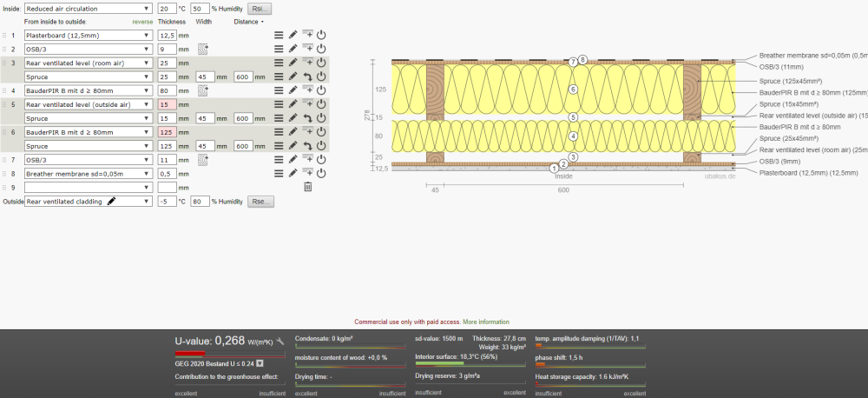This screenshot has width=868, height=398.
Task: Toggle power icon for 25 mm Spruce row
Action: pyautogui.click(x=321, y=76)
